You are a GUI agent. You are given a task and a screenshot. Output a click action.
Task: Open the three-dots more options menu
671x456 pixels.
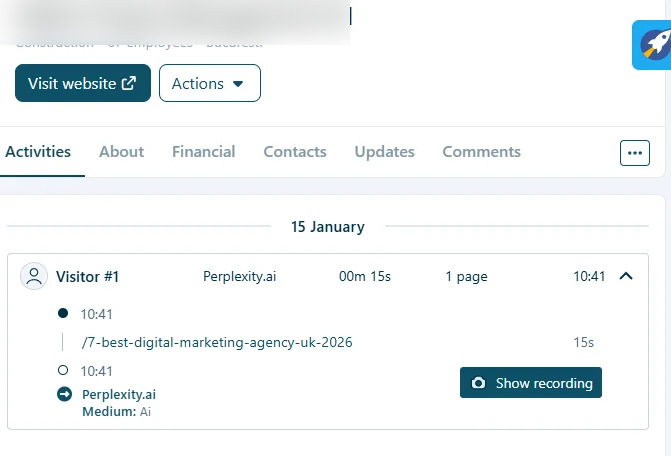[635, 153]
